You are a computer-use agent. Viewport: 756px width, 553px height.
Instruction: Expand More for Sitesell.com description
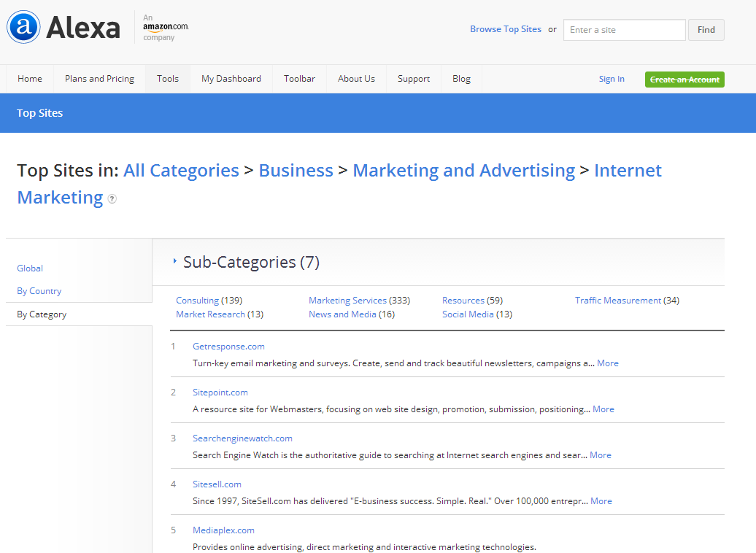601,501
